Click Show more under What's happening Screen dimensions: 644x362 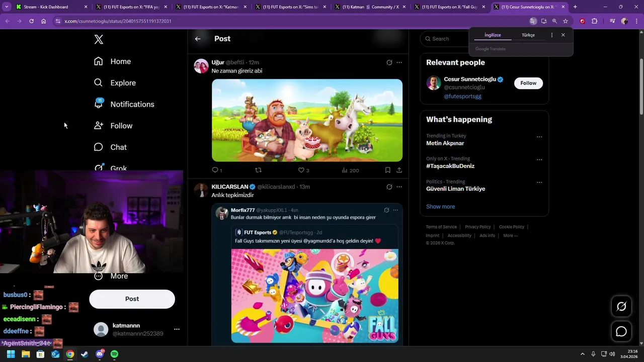coord(440,207)
